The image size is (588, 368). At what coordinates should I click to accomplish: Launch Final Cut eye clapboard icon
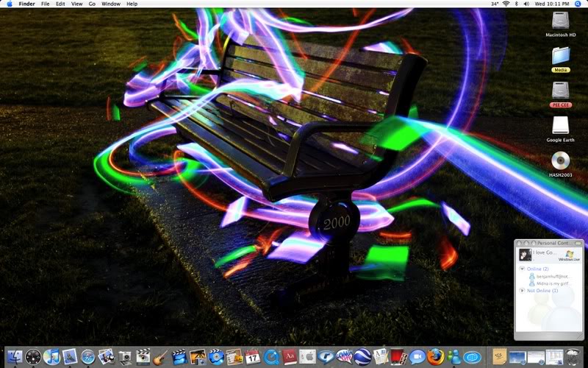click(143, 357)
